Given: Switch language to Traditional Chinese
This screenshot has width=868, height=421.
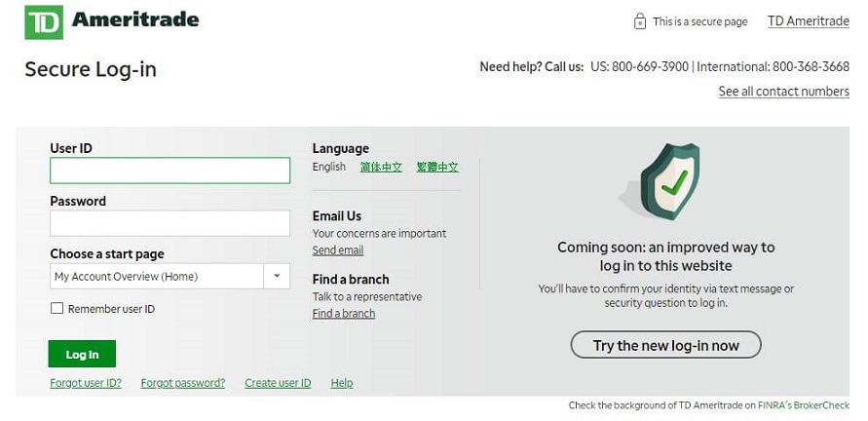Looking at the screenshot, I should point(437,167).
